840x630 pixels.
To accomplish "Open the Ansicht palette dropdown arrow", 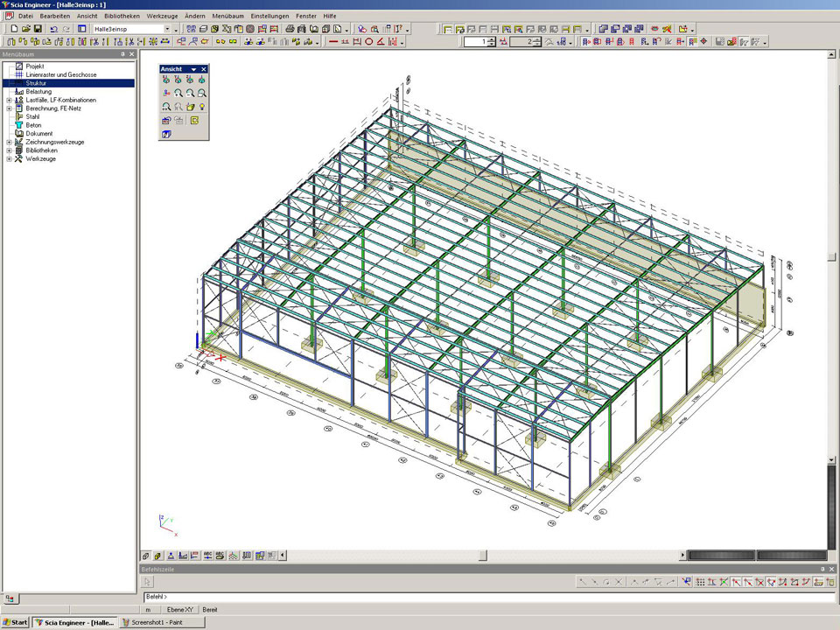I will [193, 69].
